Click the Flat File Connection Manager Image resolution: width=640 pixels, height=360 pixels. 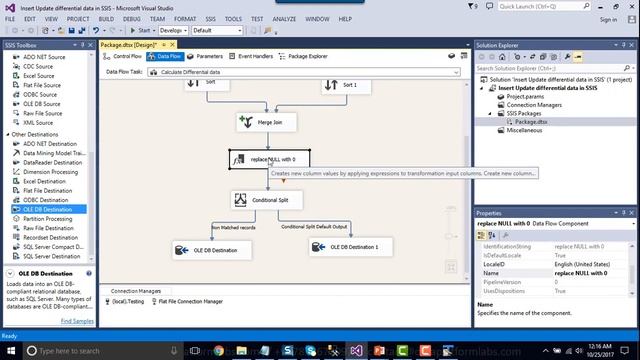pos(187,302)
